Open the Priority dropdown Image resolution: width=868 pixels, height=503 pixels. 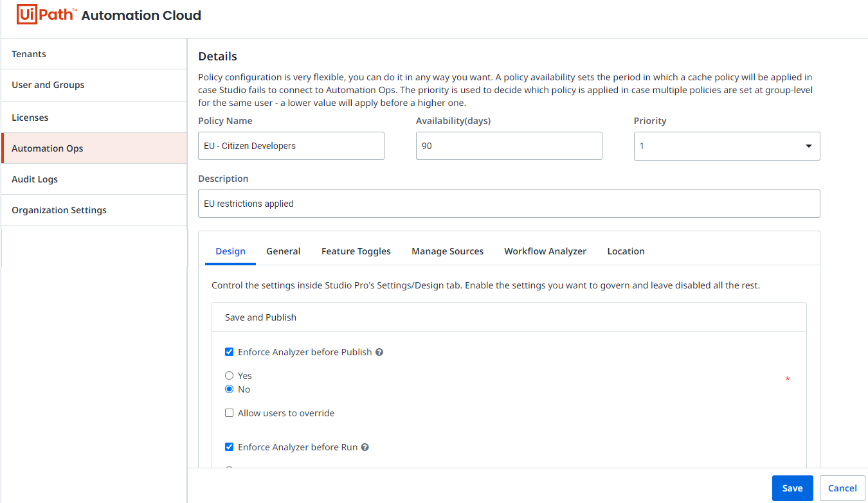point(727,146)
